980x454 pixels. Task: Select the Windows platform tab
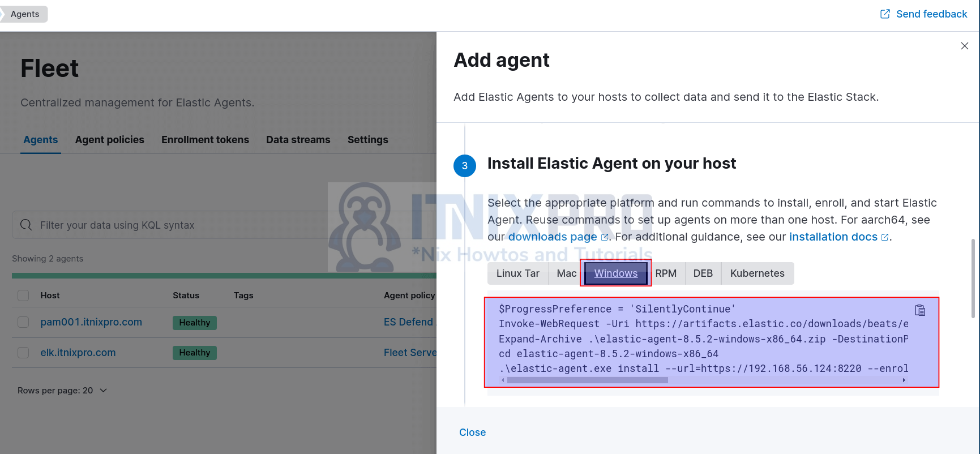(615, 273)
